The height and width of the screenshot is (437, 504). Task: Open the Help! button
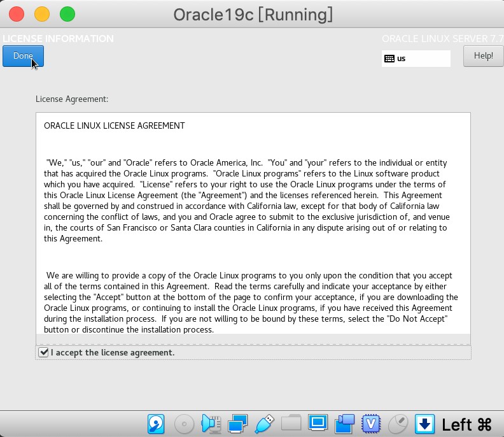tap(483, 56)
